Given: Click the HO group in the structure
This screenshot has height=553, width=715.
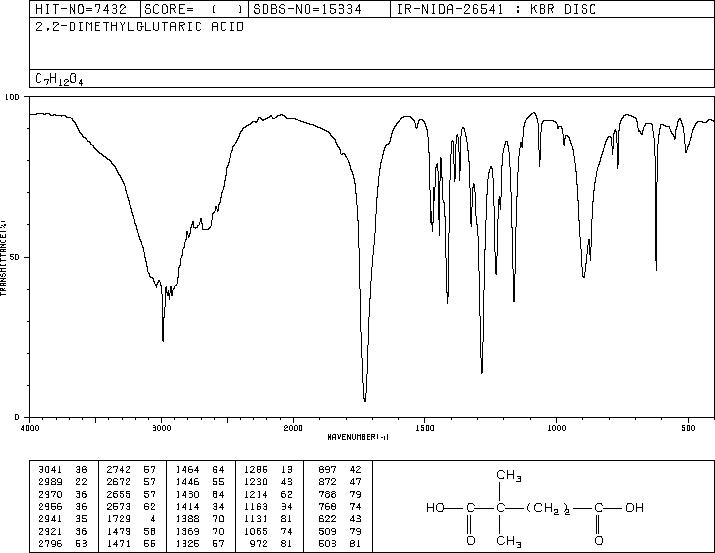Looking at the screenshot, I should pyautogui.click(x=435, y=507).
